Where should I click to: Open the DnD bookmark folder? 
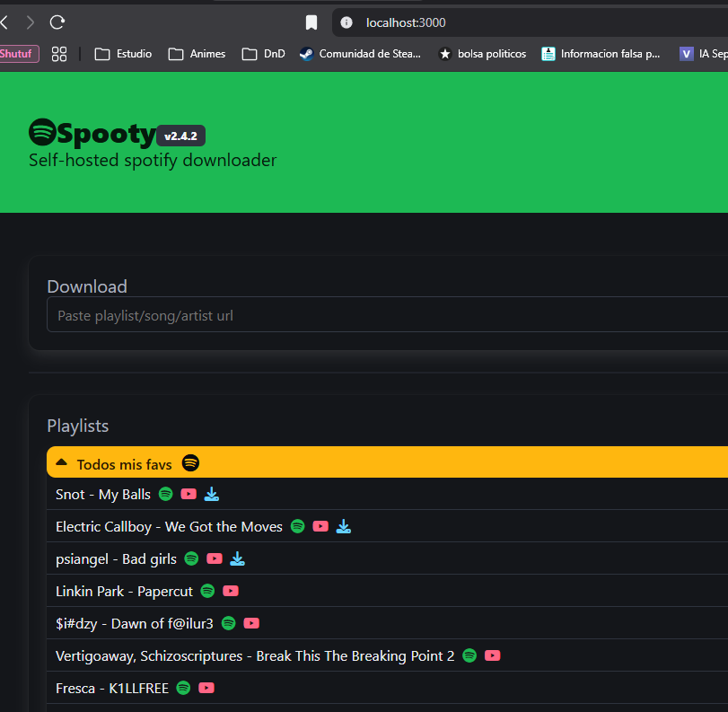click(263, 54)
